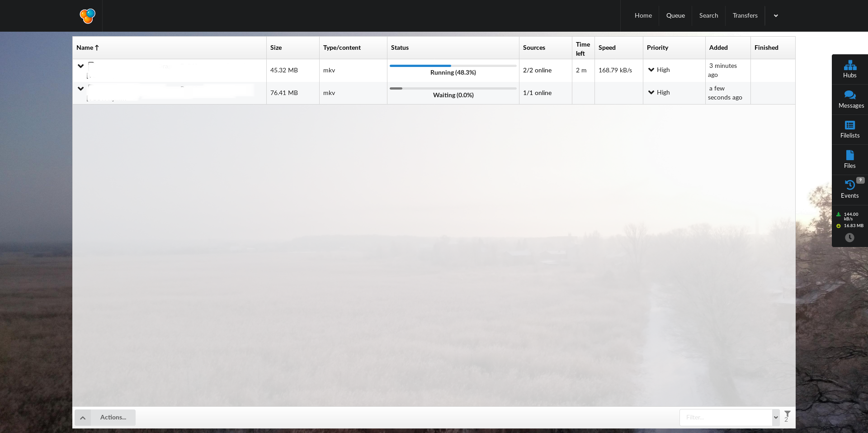Open the Hubs sidebar panel
Viewport: 868px width, 433px height.
point(850,69)
